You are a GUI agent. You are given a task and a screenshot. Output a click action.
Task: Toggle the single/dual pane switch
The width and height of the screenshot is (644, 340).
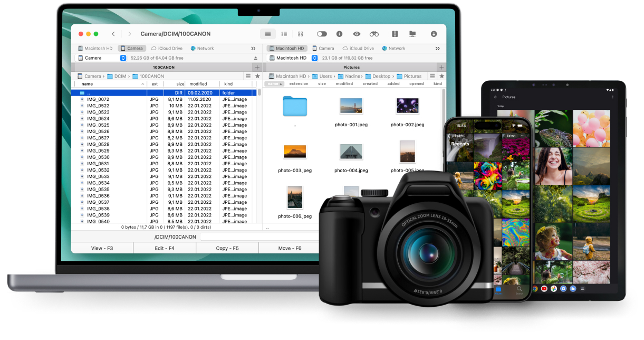coord(322,34)
